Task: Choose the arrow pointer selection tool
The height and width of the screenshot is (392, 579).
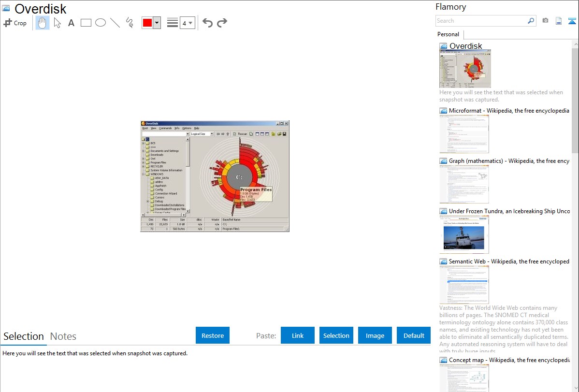Action: point(57,23)
